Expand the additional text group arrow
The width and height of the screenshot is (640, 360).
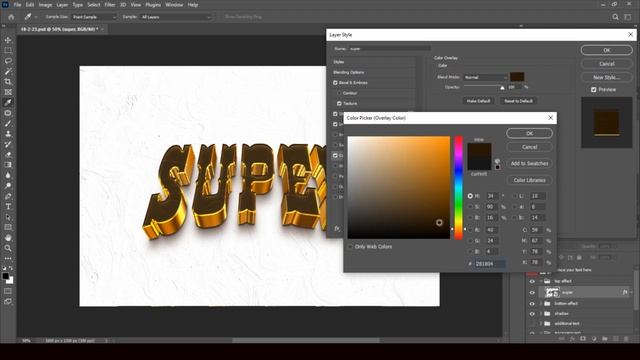tap(541, 324)
